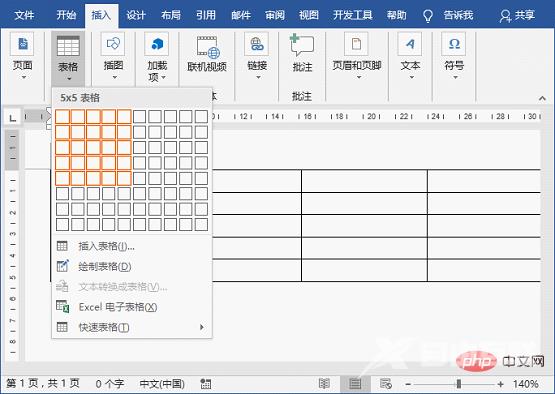Viewport: 555px width, 394px height.
Task: Switch to the 帮助 (Help) tab
Action: (x=397, y=15)
